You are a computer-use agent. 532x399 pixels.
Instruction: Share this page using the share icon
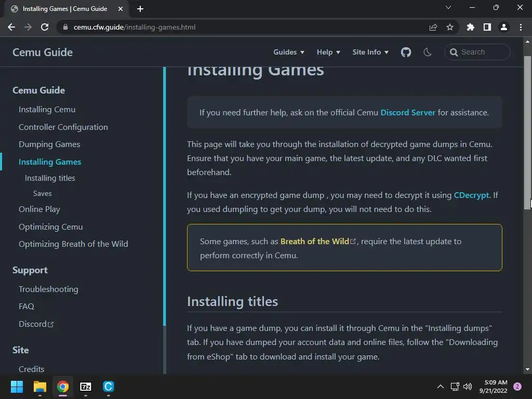pos(433,27)
